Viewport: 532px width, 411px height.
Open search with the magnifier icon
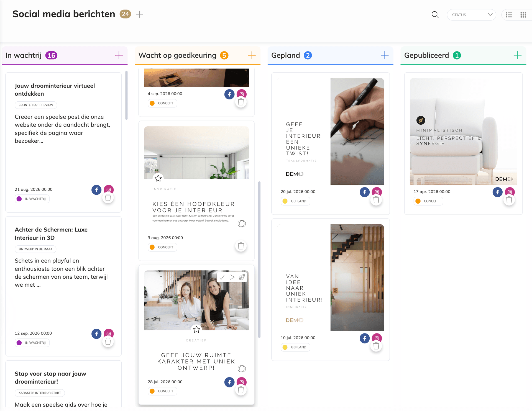(435, 15)
